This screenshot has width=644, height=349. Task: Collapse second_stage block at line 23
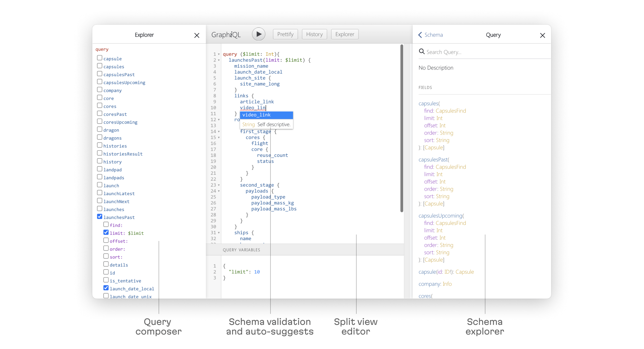pos(219,185)
